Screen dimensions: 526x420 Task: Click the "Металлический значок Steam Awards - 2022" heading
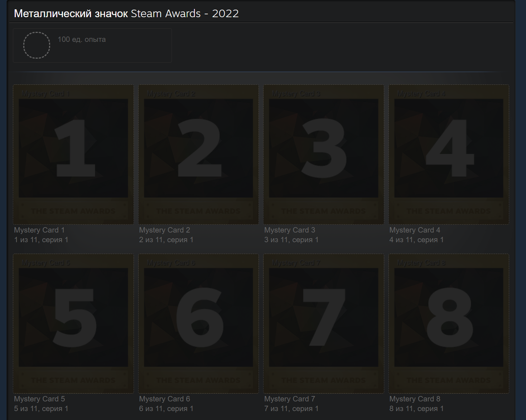[x=126, y=14]
